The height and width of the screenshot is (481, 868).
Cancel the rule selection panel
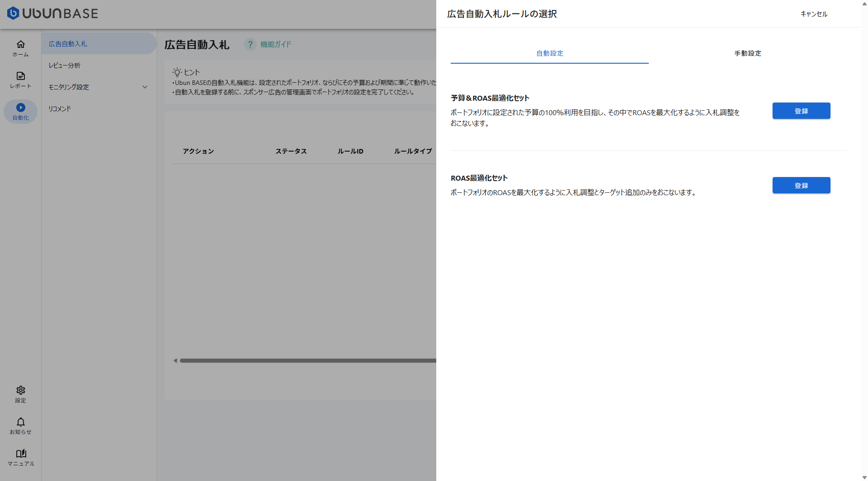point(813,14)
